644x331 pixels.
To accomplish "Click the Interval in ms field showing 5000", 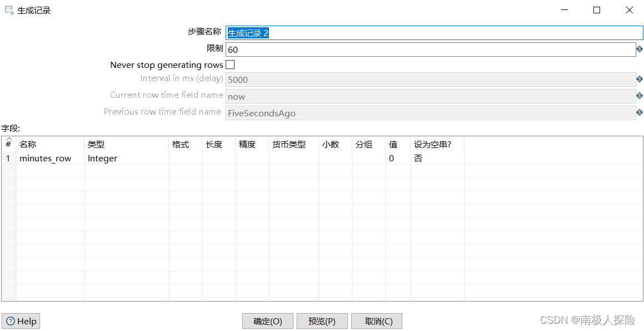I will [x=431, y=80].
